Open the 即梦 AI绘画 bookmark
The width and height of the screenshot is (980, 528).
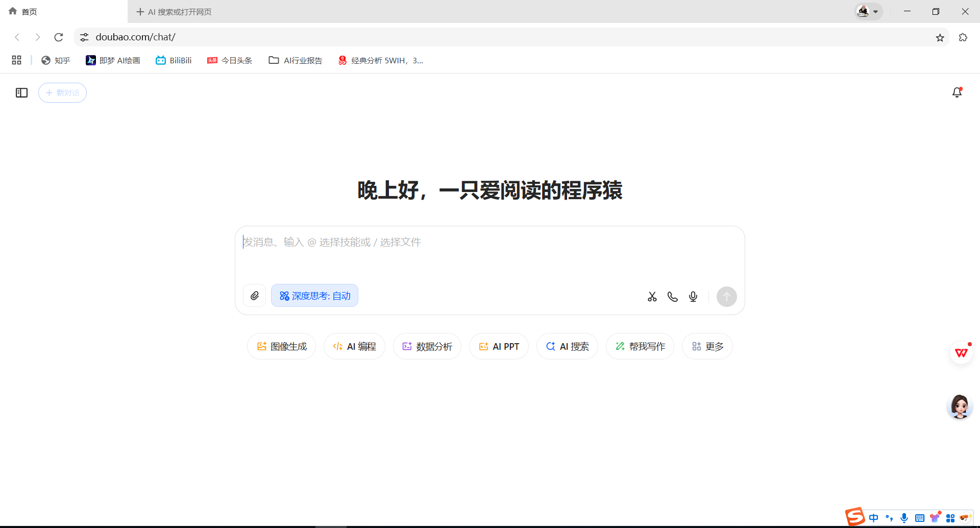pos(113,60)
